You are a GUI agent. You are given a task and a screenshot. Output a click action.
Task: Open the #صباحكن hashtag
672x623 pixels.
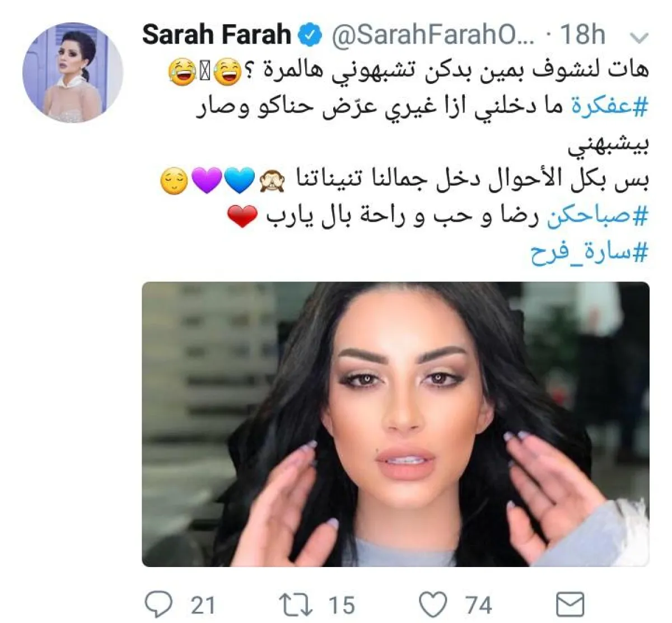click(597, 217)
